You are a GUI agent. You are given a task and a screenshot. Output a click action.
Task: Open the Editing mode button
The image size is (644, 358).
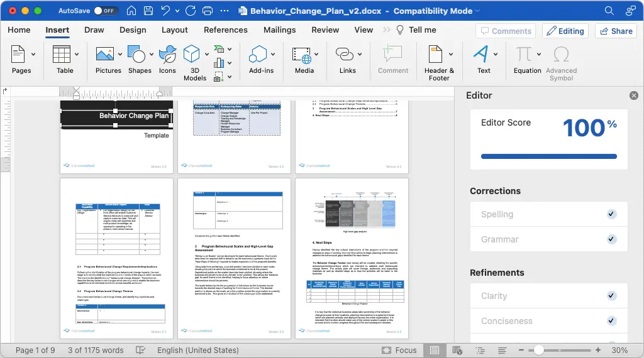(565, 31)
